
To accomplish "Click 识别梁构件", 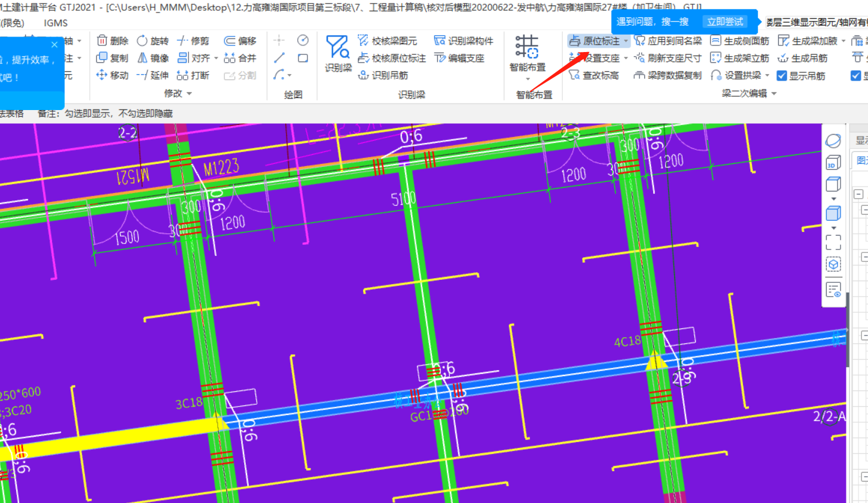I will pyautogui.click(x=464, y=41).
